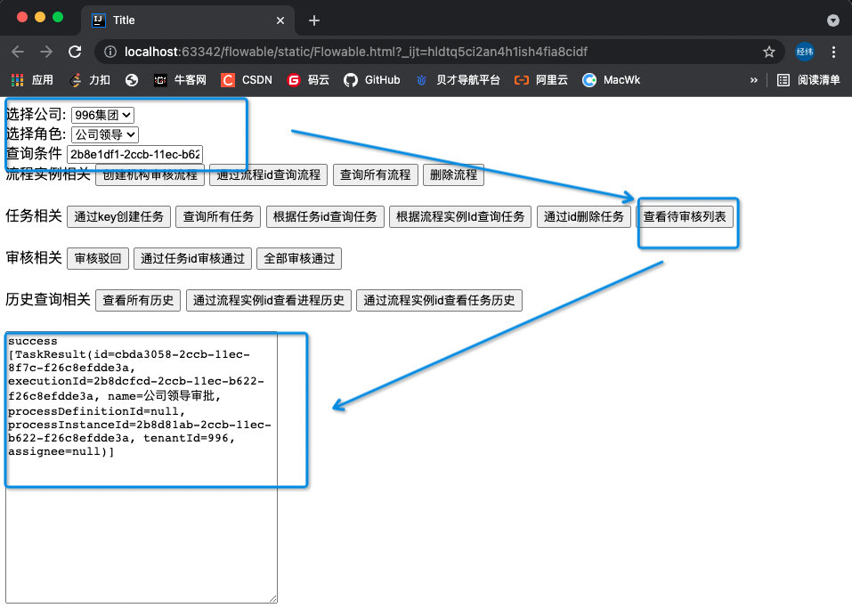The image size is (852, 616).
Task: Open the 阅读清单 reading list
Action: click(x=808, y=80)
